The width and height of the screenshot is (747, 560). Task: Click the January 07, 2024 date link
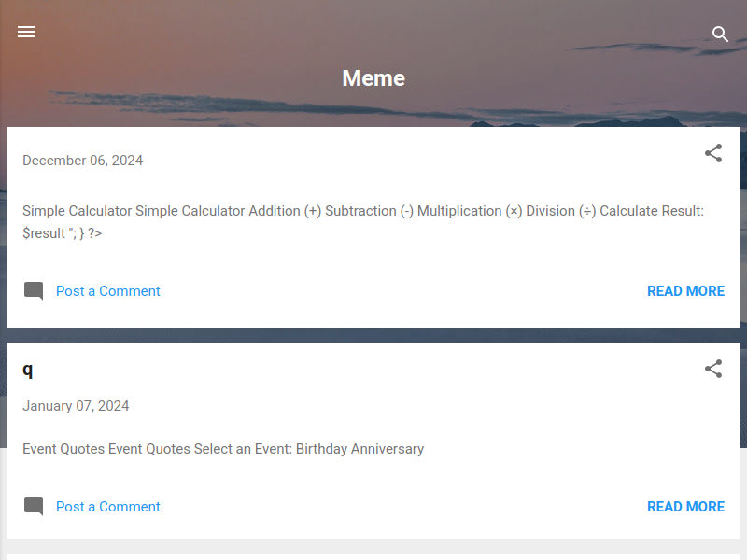pyautogui.click(x=76, y=406)
